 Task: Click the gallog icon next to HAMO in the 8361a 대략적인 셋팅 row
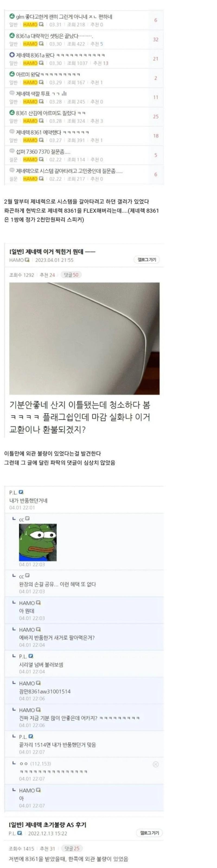pyautogui.click(x=41, y=44)
